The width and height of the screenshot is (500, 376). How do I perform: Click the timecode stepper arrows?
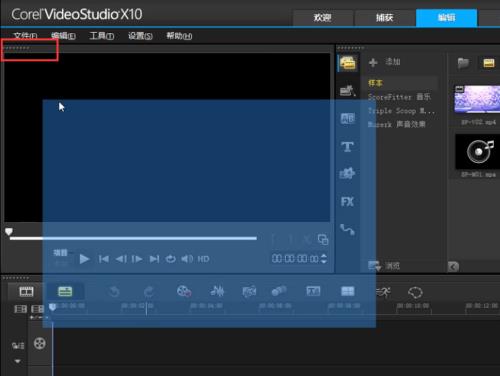click(324, 259)
